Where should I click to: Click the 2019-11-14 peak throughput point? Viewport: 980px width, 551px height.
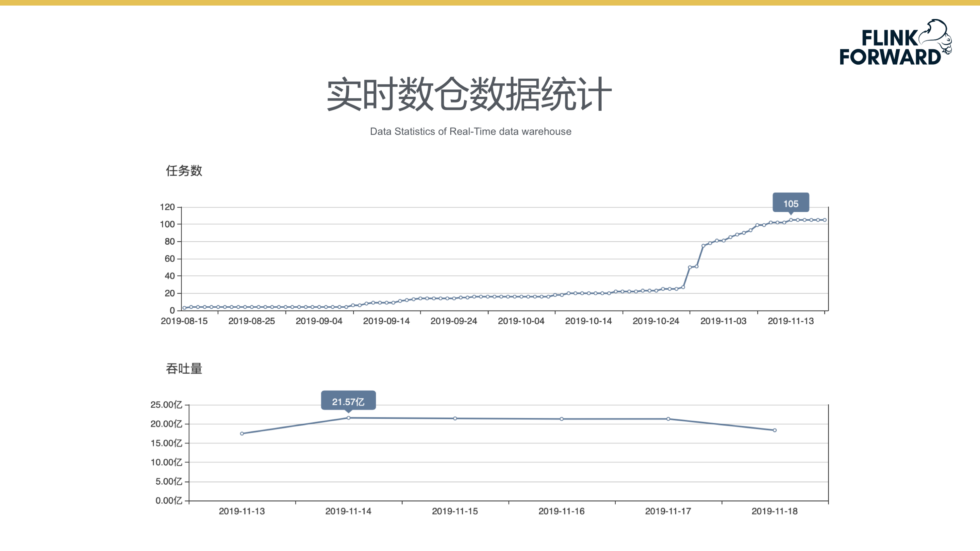click(x=348, y=418)
